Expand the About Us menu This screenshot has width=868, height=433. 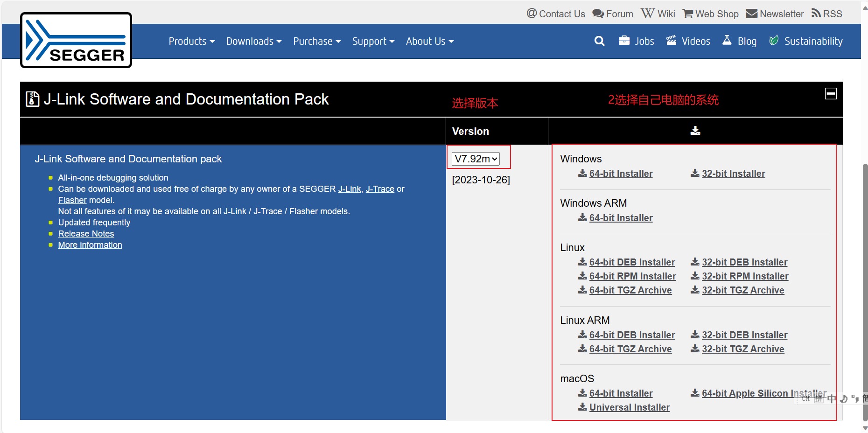[430, 41]
